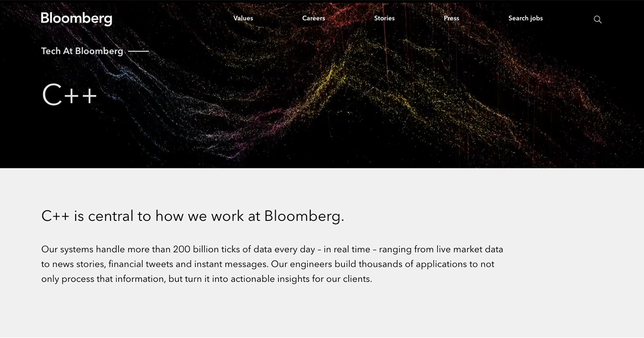Image resolution: width=644 pixels, height=338 pixels.
Task: Click the Bloomberg logo in the header
Action: [77, 19]
